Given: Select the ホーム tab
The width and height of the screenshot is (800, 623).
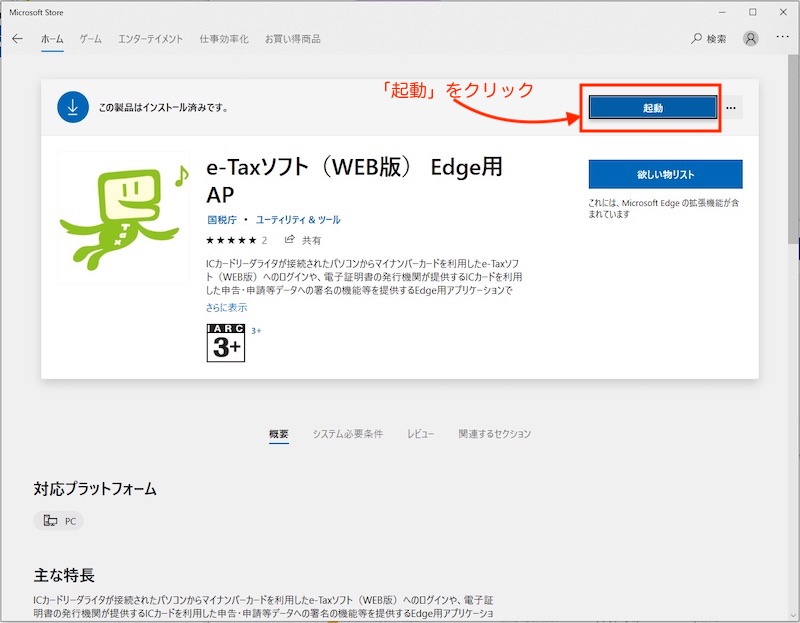Looking at the screenshot, I should click(x=52, y=39).
